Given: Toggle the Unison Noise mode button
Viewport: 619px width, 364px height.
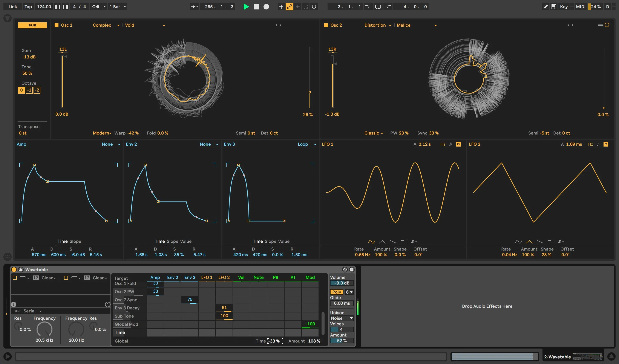Looking at the screenshot, I should point(342,318).
